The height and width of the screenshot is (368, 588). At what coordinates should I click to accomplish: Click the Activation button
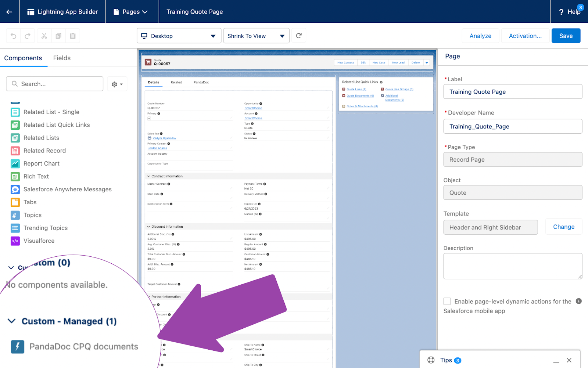525,36
